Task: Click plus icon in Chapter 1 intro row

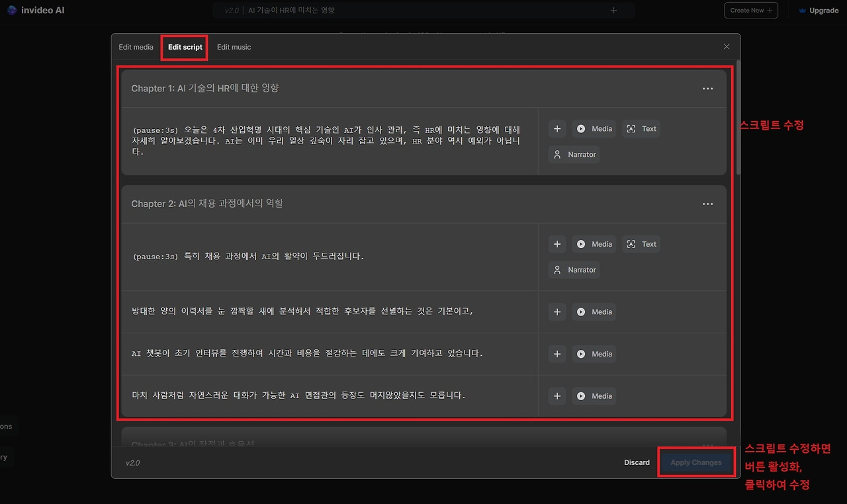Action: [557, 129]
